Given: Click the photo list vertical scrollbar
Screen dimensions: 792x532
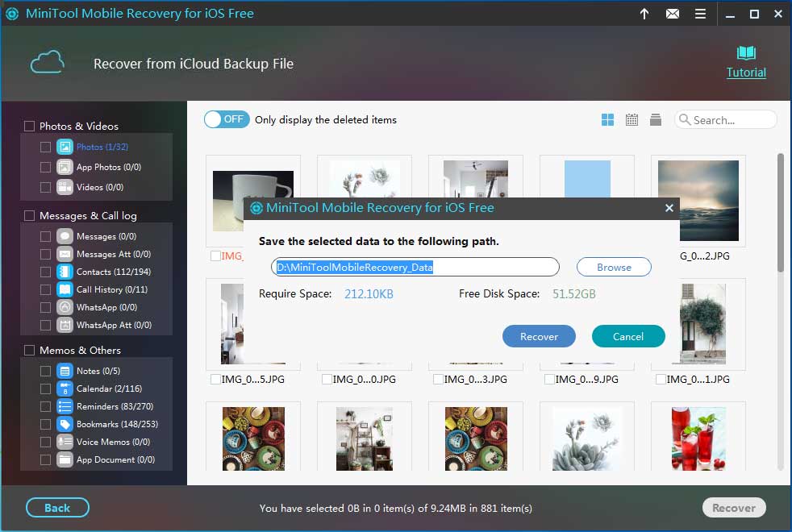Looking at the screenshot, I should (x=781, y=213).
